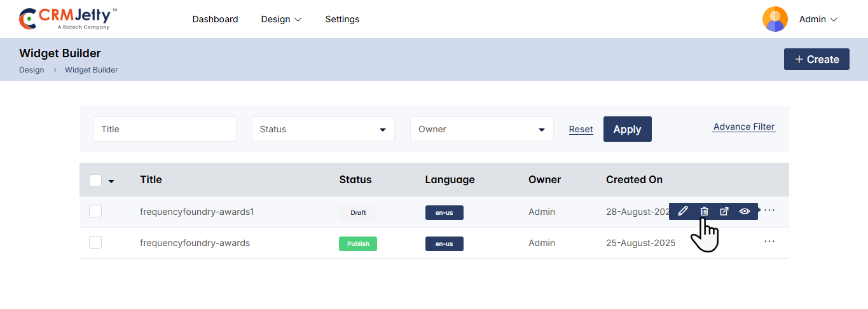The image size is (868, 309).
Task: Click the Advance Filter link
Action: 744,127
